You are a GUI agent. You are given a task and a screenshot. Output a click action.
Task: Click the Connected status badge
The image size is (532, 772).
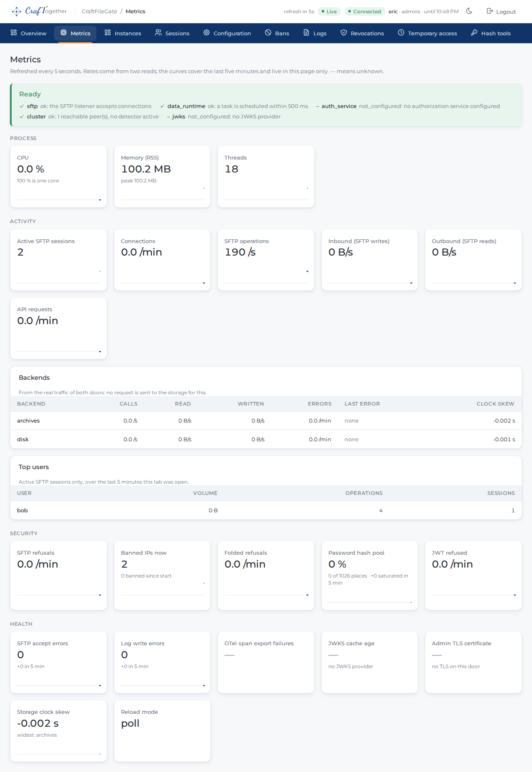pos(365,11)
